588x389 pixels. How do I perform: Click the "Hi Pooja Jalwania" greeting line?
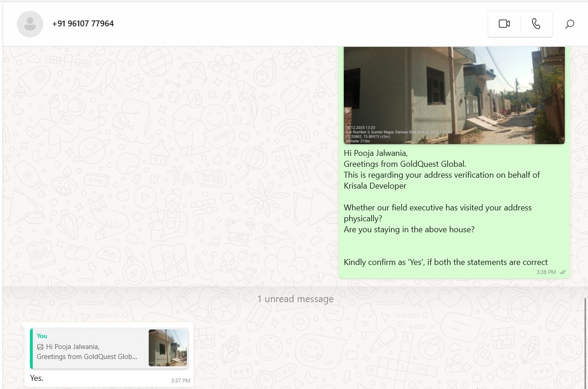[376, 153]
